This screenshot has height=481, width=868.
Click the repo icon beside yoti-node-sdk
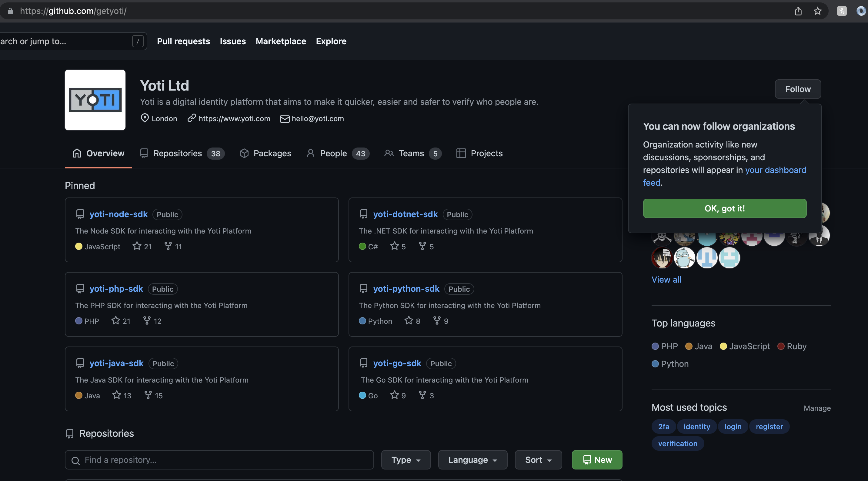(80, 214)
